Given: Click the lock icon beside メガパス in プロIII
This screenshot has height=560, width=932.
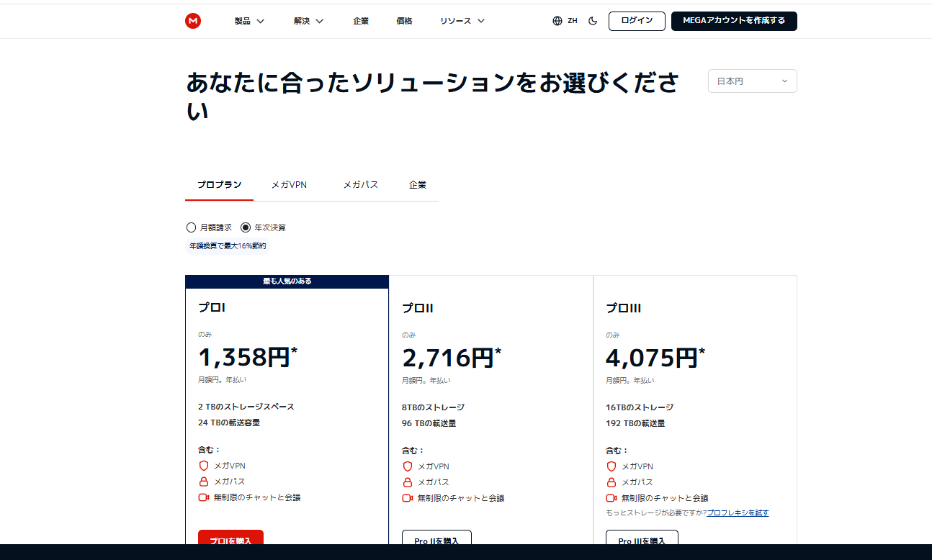Looking at the screenshot, I should tap(611, 482).
